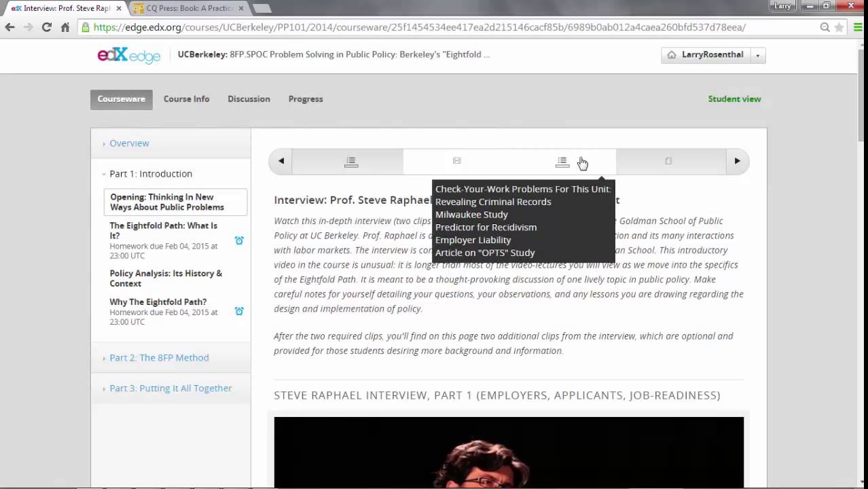The image size is (868, 489).
Task: Click the course title UCBerkeley 8FP.SPOC heading
Action: coord(333,55)
